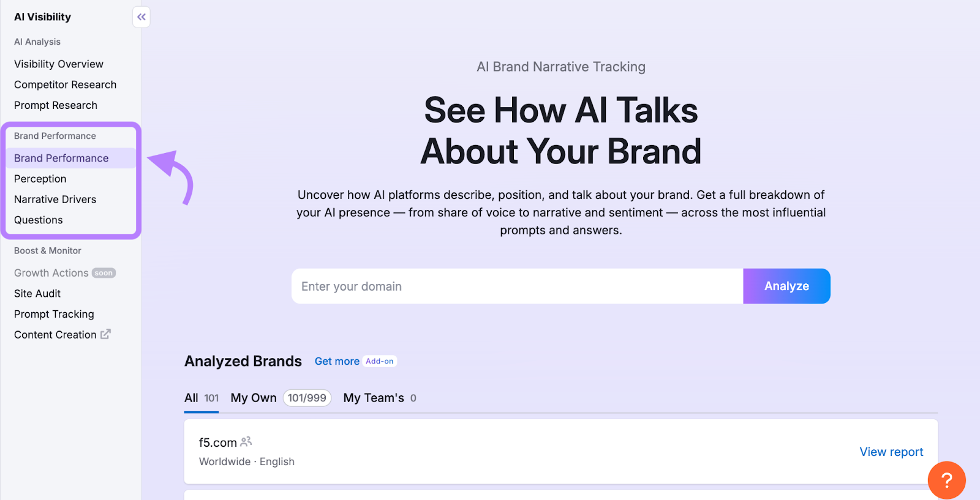Open the View report link for f5.com

(891, 452)
